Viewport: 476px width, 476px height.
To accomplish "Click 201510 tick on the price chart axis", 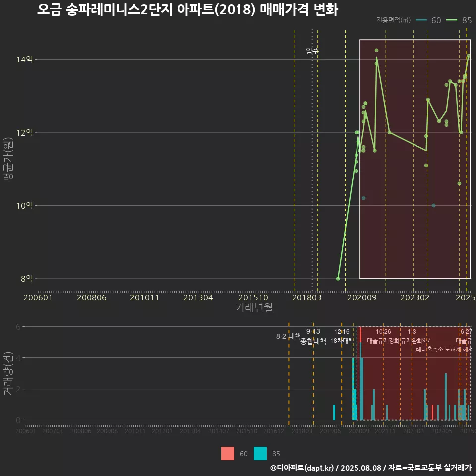I will click(x=253, y=297).
